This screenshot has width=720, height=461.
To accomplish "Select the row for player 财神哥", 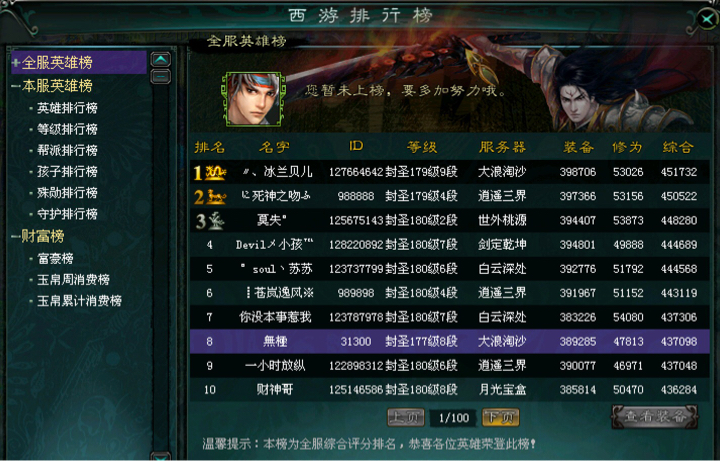I will click(450, 390).
